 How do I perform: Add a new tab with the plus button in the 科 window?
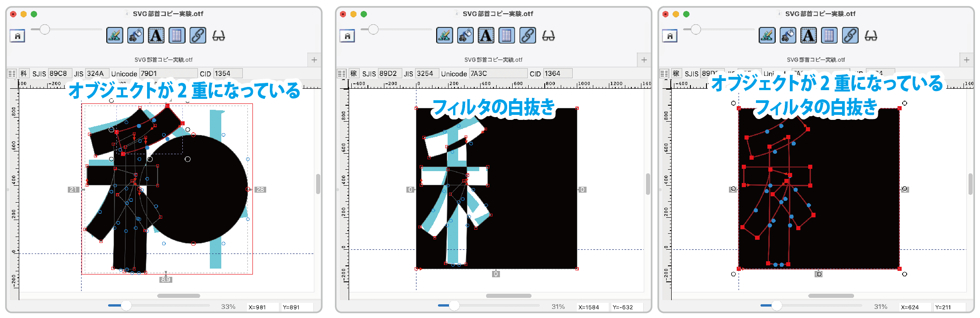[x=314, y=60]
